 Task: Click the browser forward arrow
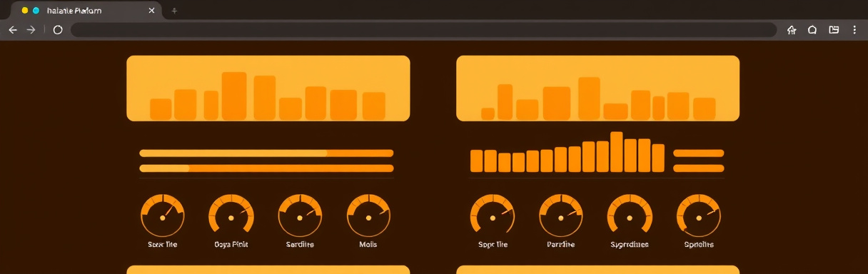click(x=31, y=30)
